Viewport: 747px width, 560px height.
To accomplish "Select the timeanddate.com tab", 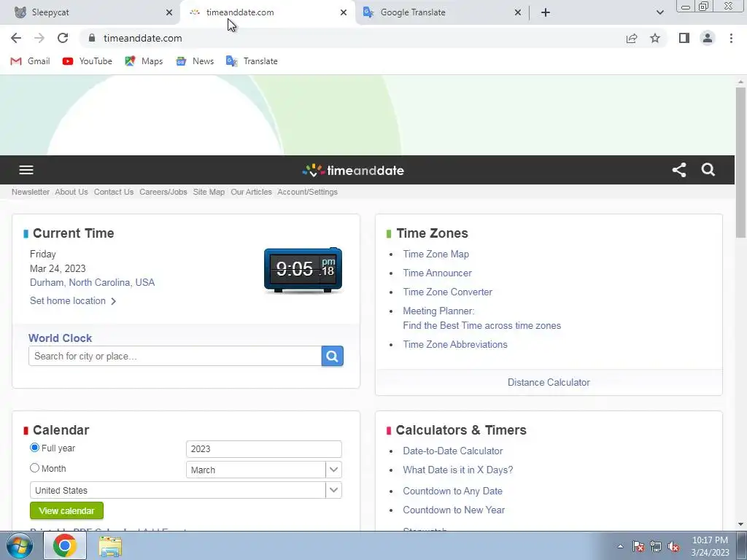I will tap(268, 12).
